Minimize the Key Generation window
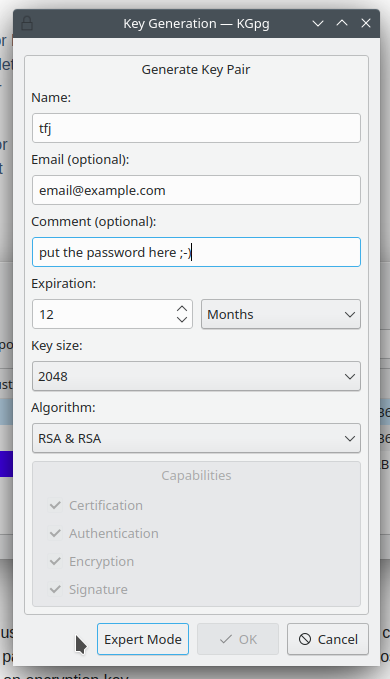 pyautogui.click(x=318, y=23)
